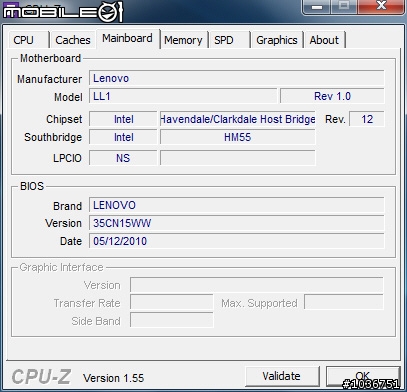This screenshot has width=407, height=392.
Task: Click the BIOS group heading
Action: coord(32,186)
